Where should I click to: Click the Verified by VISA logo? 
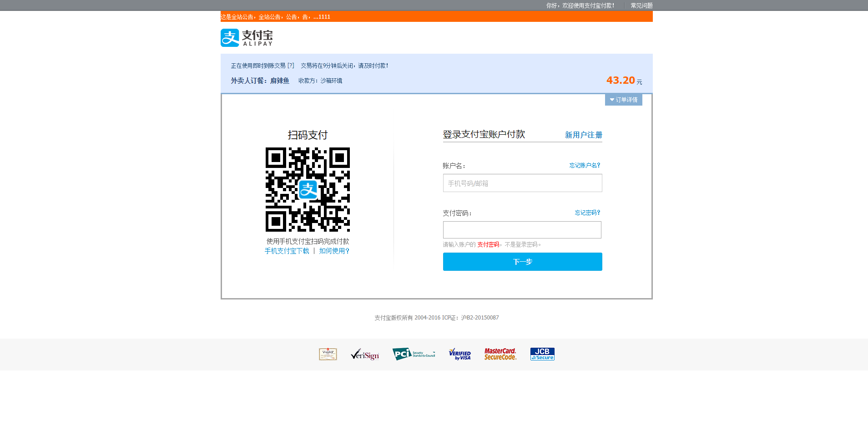point(460,354)
